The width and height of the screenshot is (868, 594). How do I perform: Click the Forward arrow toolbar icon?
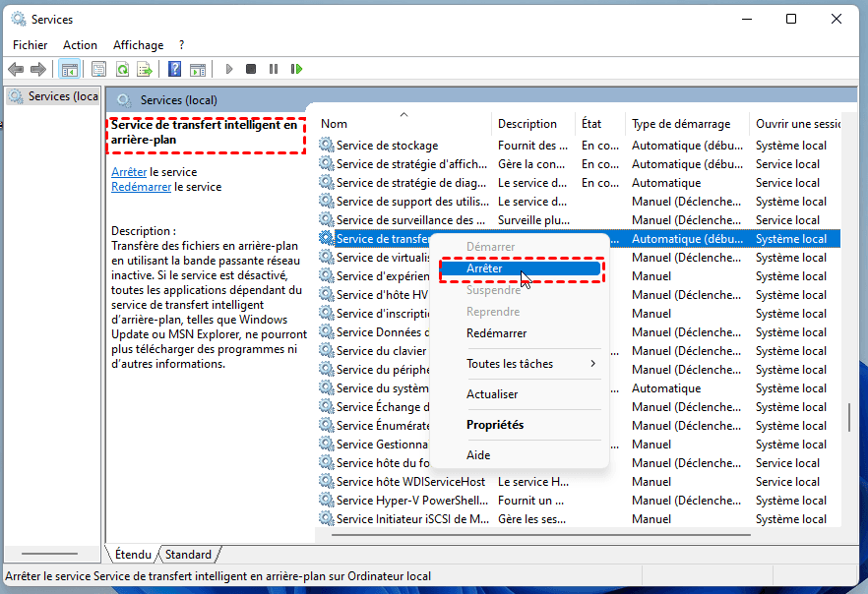pyautogui.click(x=38, y=69)
